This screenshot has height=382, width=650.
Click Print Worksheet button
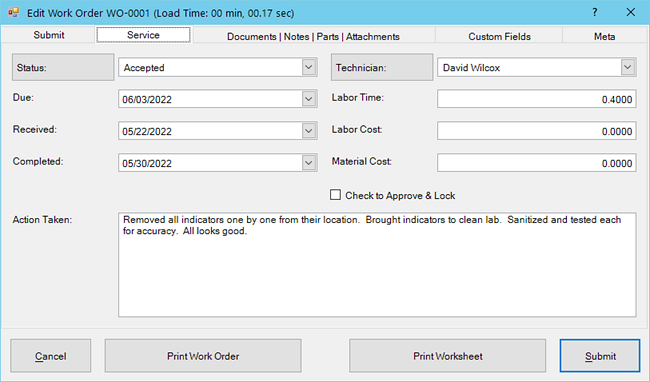448,356
